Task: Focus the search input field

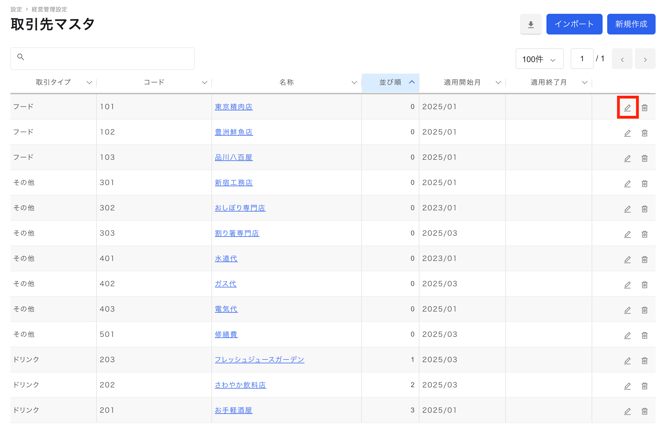Action: 103,59
